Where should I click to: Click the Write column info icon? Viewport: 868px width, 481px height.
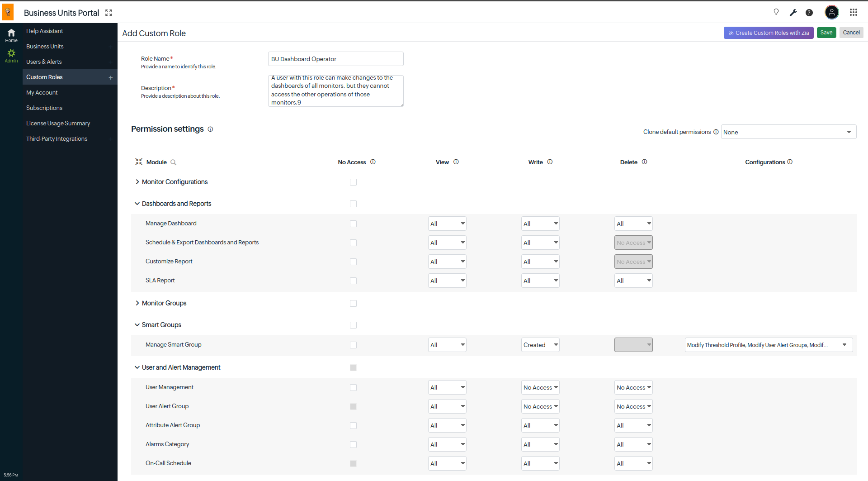tap(550, 162)
